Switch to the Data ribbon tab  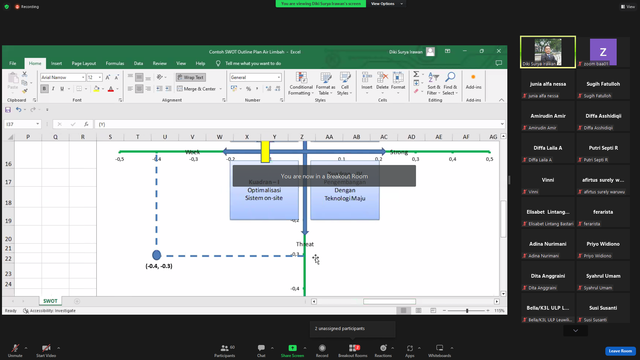138,63
